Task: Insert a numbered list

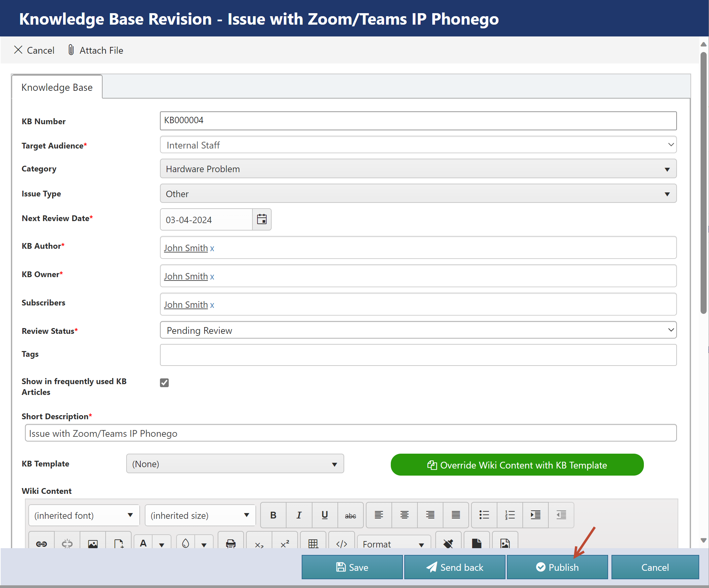Action: coord(510,515)
